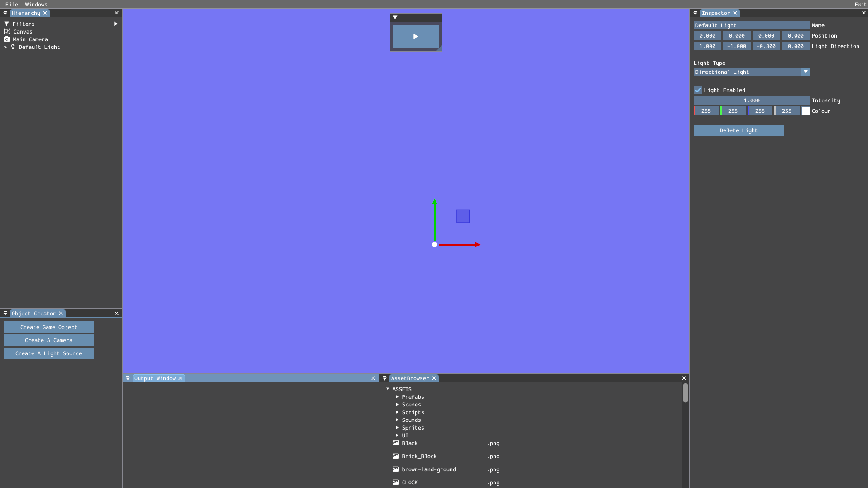Screen dimensions: 868x488
Task: Collapse the ASSETS root folder
Action: point(388,389)
